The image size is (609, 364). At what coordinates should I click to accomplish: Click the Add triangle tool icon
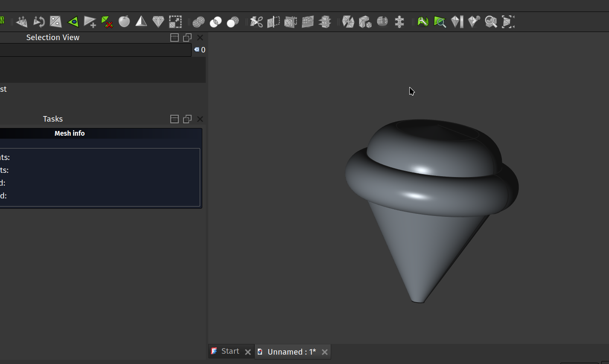click(x=90, y=22)
